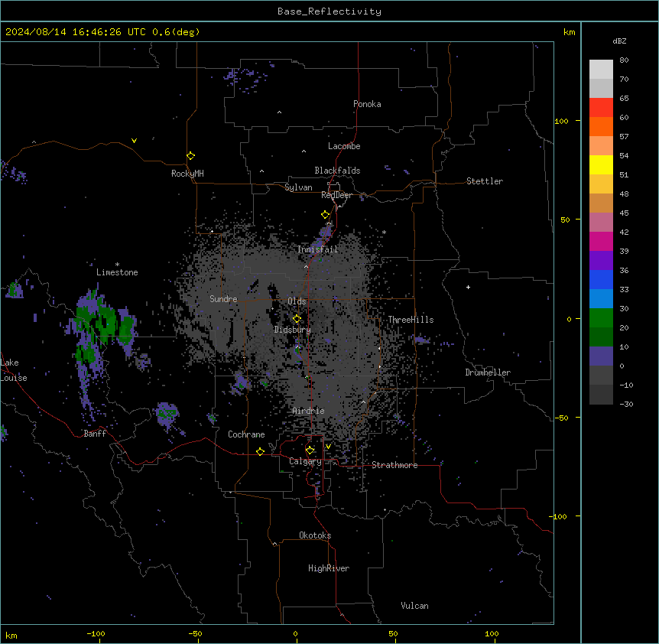Click the -50 tick on right km axis
Screen dimensions: 659x644
click(562, 418)
